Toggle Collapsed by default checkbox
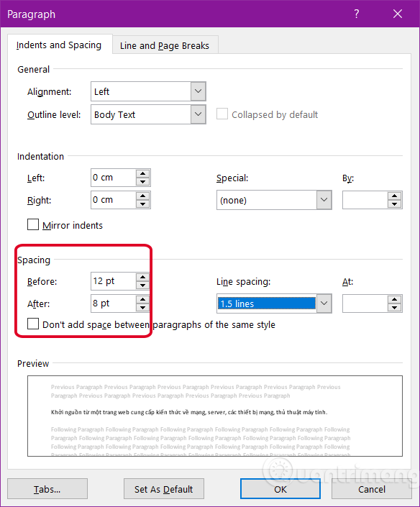The image size is (420, 507). [x=222, y=114]
